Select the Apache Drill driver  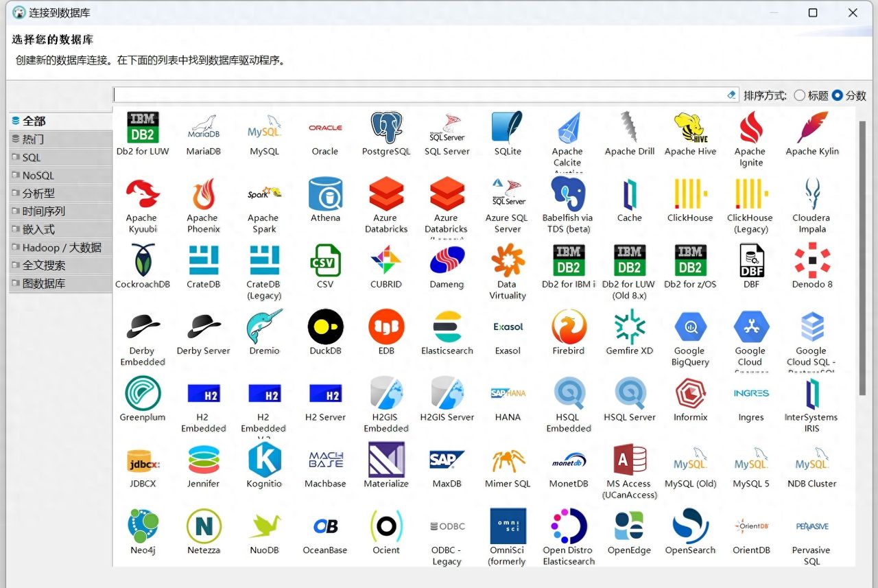630,128
